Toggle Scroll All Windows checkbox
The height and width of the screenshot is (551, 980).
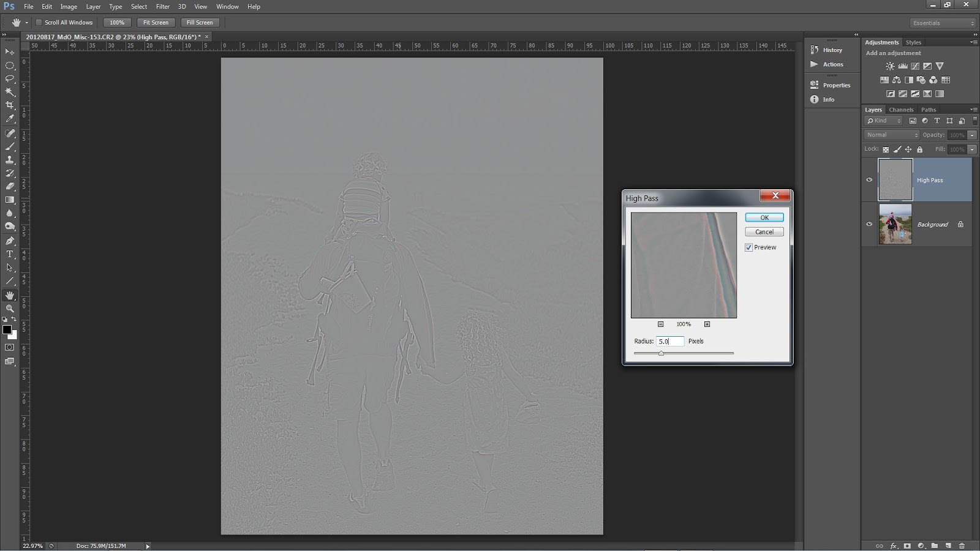(x=39, y=23)
